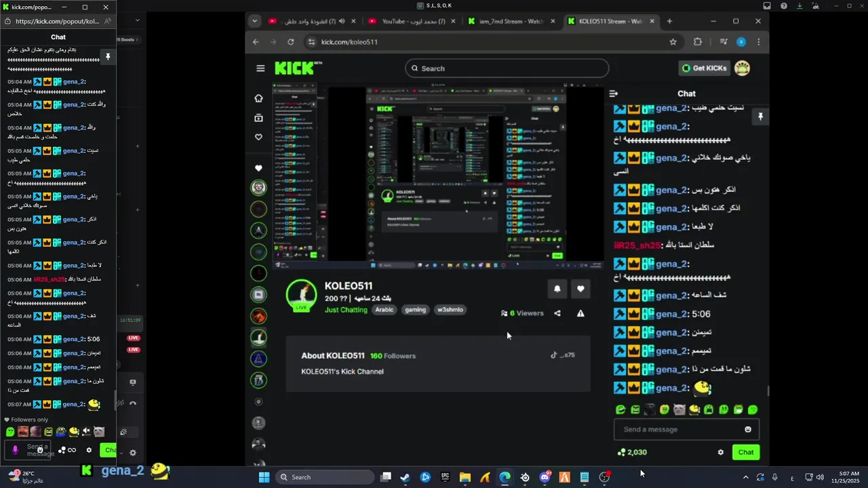Click the first recommended channel avatar in sidebar
This screenshot has width=868, height=488.
click(258, 188)
